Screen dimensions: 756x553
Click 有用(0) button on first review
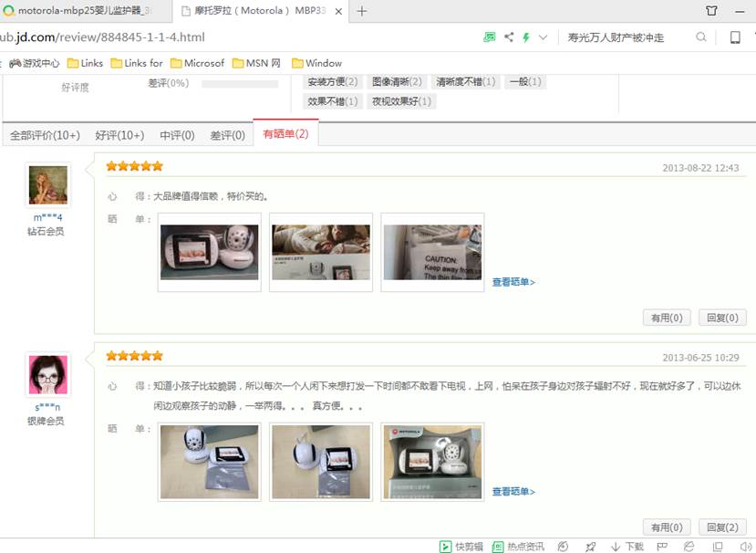(665, 318)
